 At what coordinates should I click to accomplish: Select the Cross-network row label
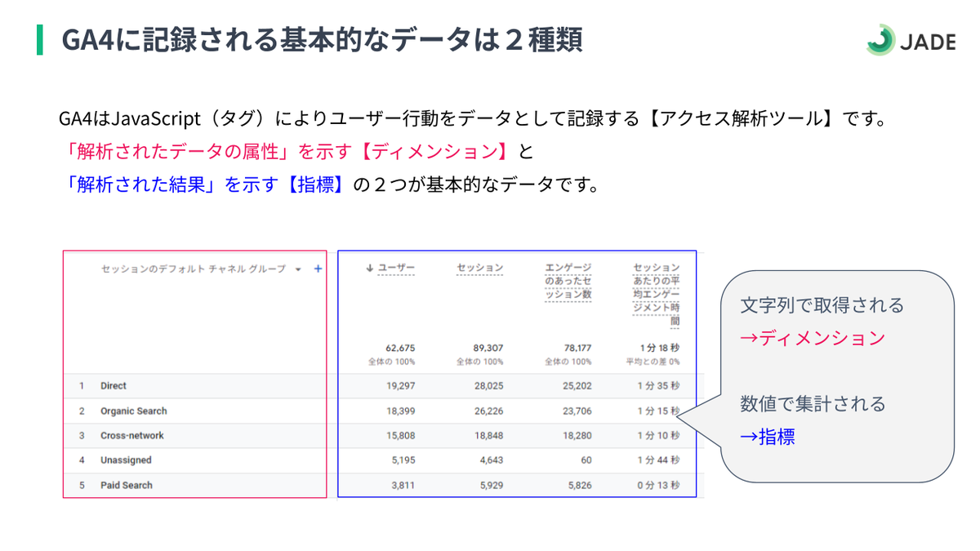(x=132, y=435)
